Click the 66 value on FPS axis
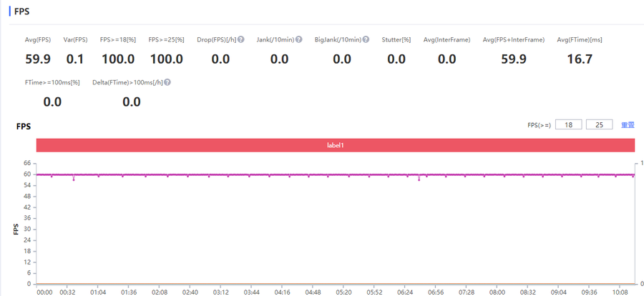 click(28, 164)
